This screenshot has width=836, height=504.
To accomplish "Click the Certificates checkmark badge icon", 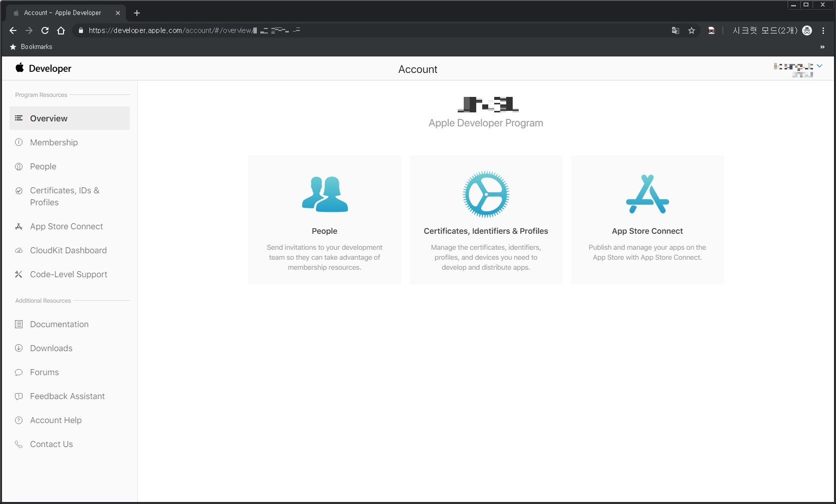I will click(19, 190).
